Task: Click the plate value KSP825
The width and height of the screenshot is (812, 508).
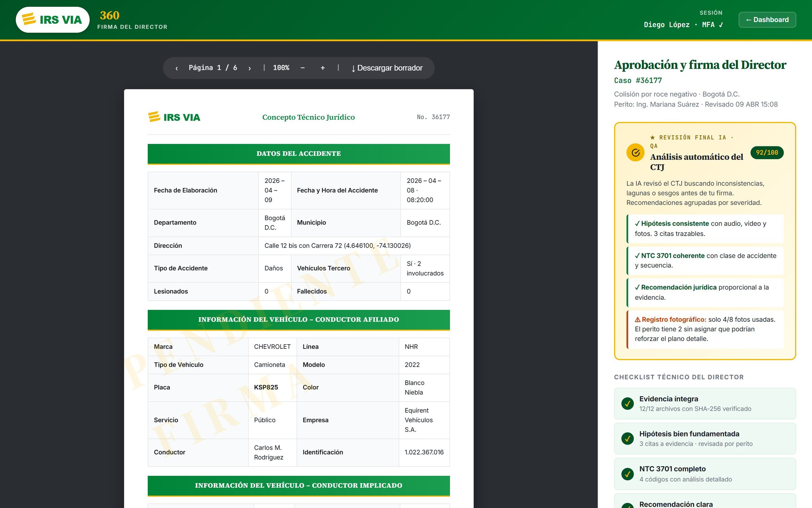Action: click(x=266, y=387)
